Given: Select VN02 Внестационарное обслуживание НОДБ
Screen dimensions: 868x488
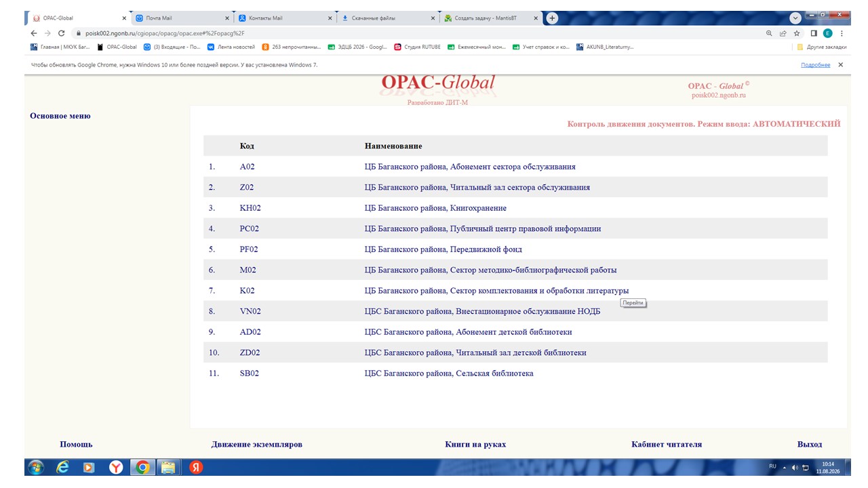Looking at the screenshot, I should click(515, 311).
